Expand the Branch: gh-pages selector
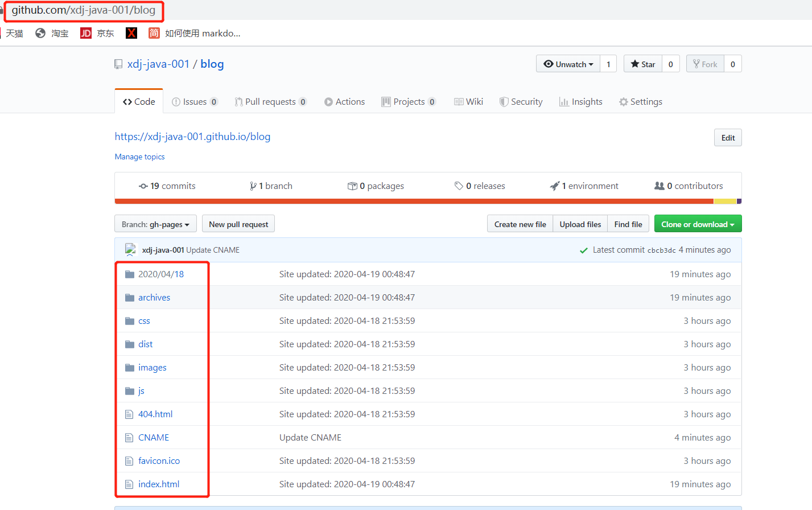 tap(155, 224)
